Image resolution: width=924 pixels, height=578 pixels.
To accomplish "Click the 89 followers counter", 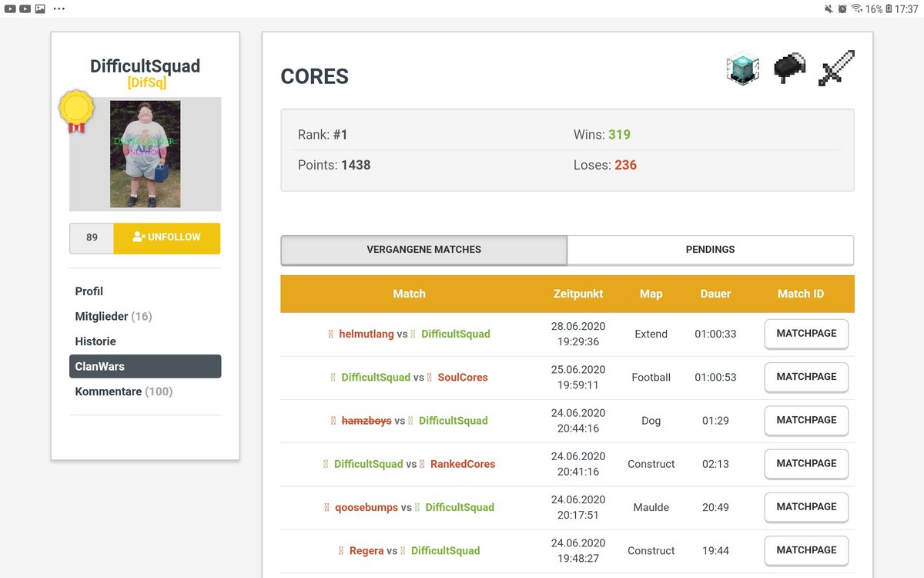I will [x=92, y=238].
